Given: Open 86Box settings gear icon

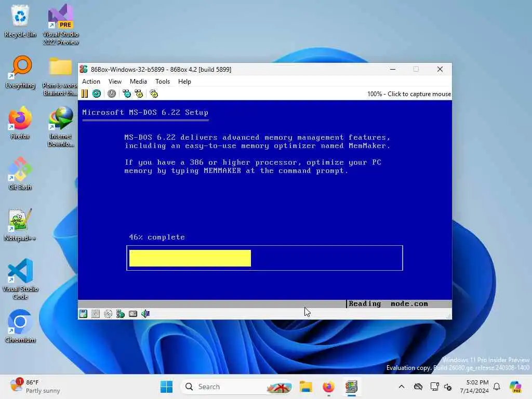Looking at the screenshot, I should point(154,94).
